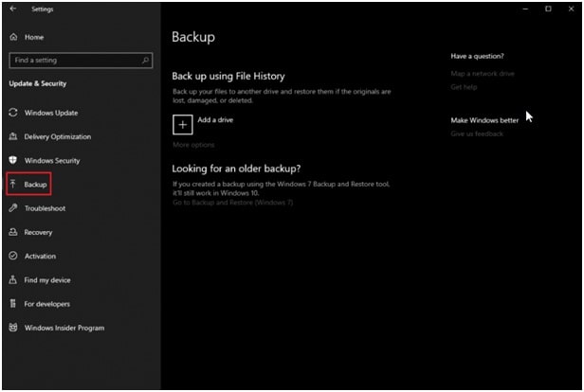Focus the Find a setting box
Screen dimensions: 584x392
point(81,61)
